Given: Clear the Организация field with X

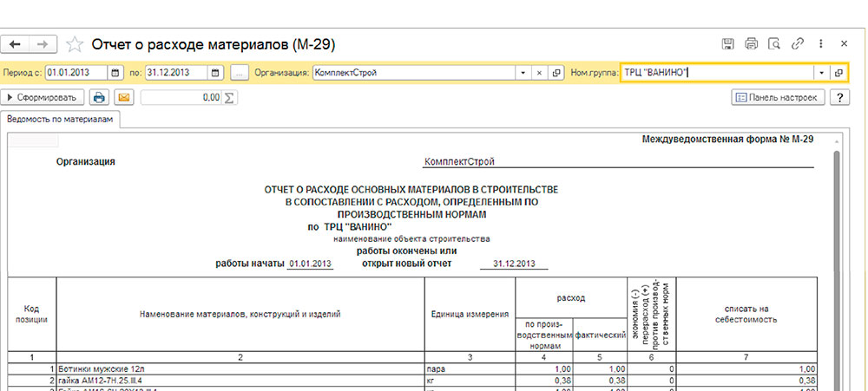Looking at the screenshot, I should [539, 73].
